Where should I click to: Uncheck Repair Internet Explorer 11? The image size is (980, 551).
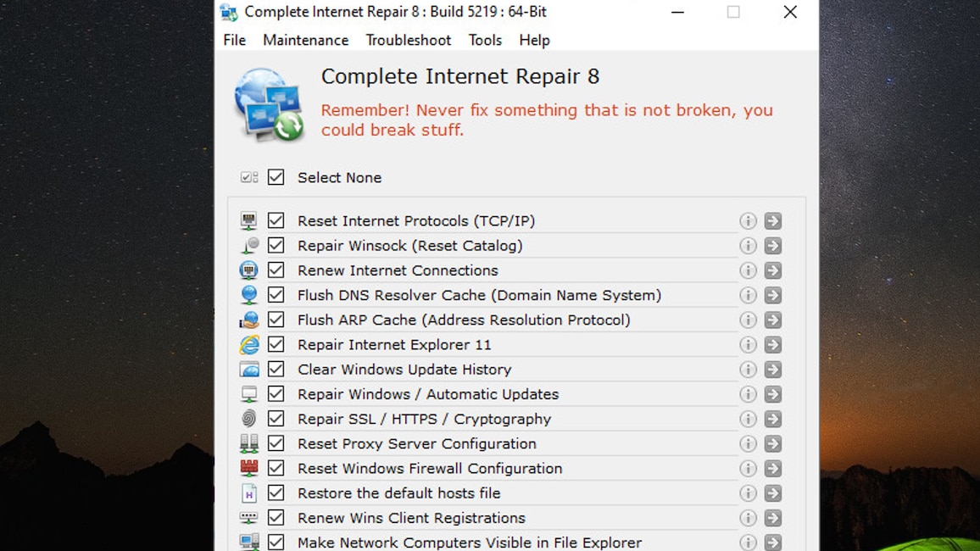pyautogui.click(x=276, y=344)
